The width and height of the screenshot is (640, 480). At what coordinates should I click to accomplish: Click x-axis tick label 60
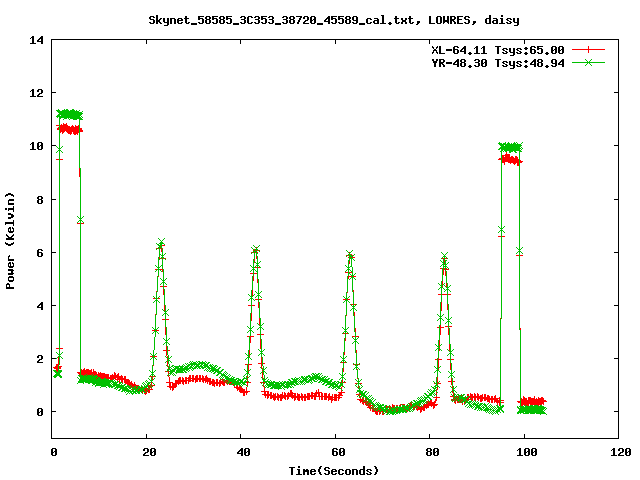pos(338,452)
